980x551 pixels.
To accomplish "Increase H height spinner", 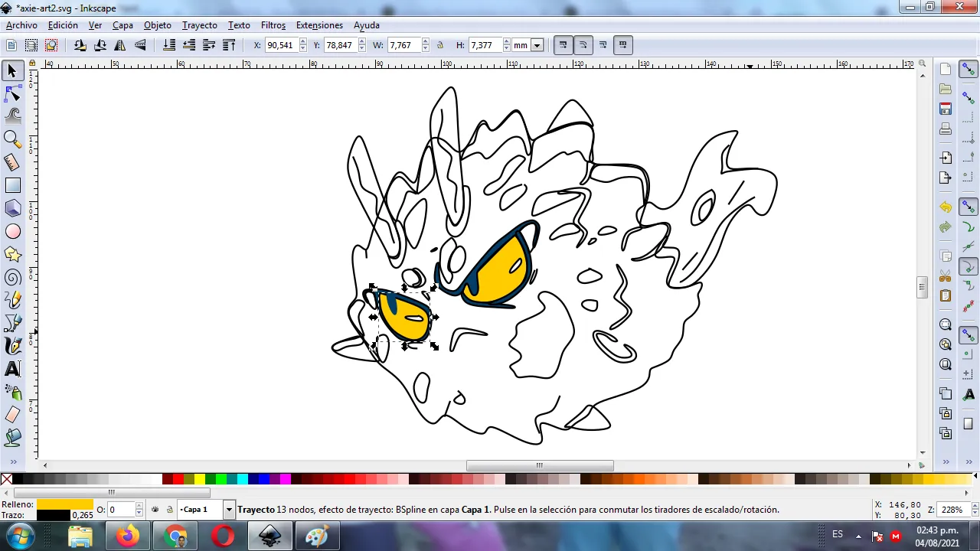I will (x=506, y=42).
